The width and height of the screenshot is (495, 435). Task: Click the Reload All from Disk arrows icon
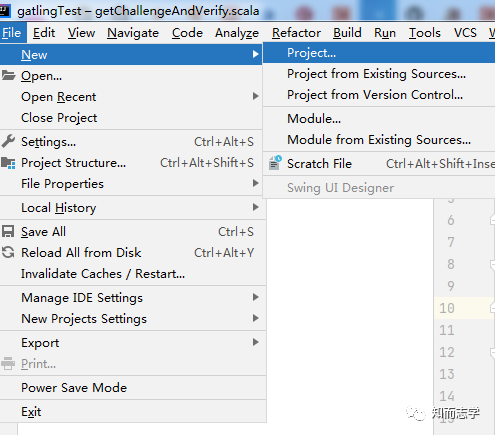[x=8, y=252]
